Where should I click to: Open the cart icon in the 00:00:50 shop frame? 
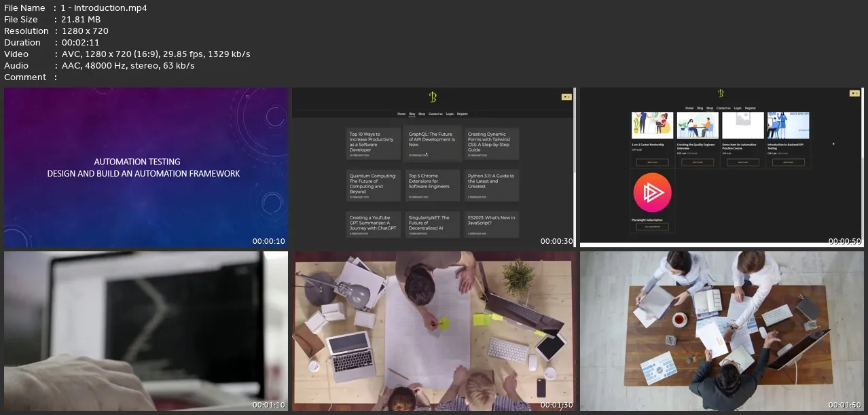coord(854,93)
